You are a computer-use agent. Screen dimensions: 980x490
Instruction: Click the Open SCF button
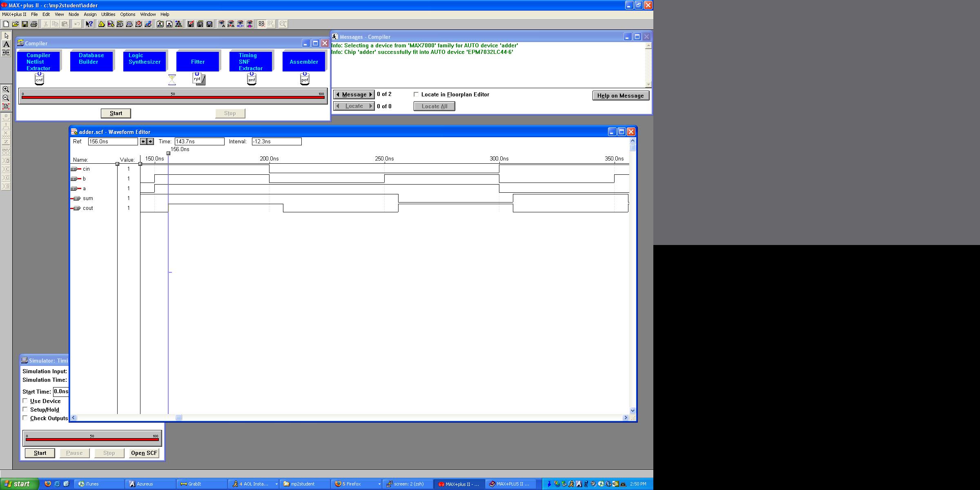tap(144, 453)
